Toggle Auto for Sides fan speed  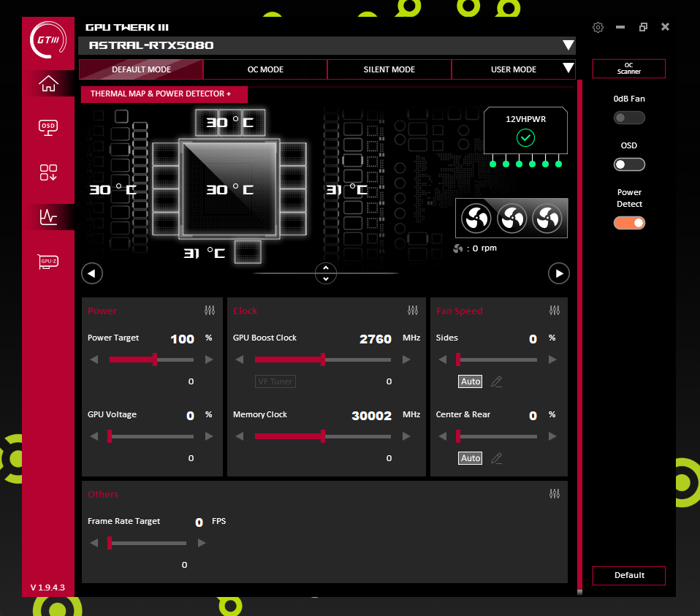point(471,381)
